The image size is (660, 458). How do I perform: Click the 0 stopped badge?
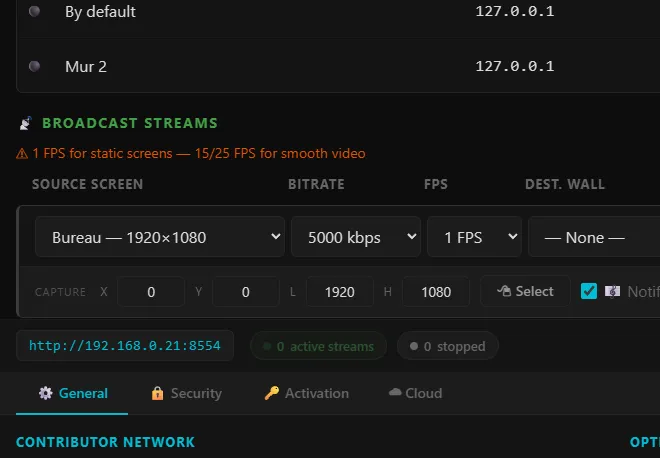pyautogui.click(x=447, y=346)
